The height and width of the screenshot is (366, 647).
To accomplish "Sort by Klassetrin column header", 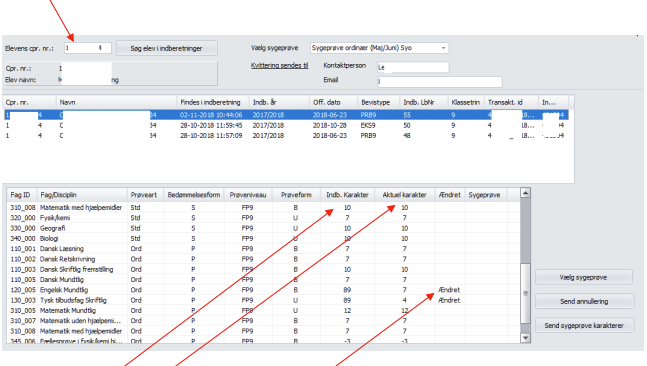I will [466, 102].
